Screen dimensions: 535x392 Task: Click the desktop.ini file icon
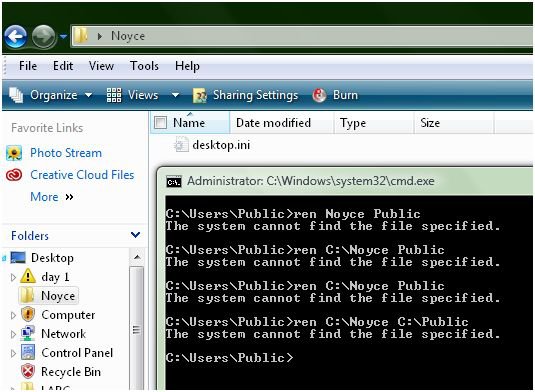[181, 145]
